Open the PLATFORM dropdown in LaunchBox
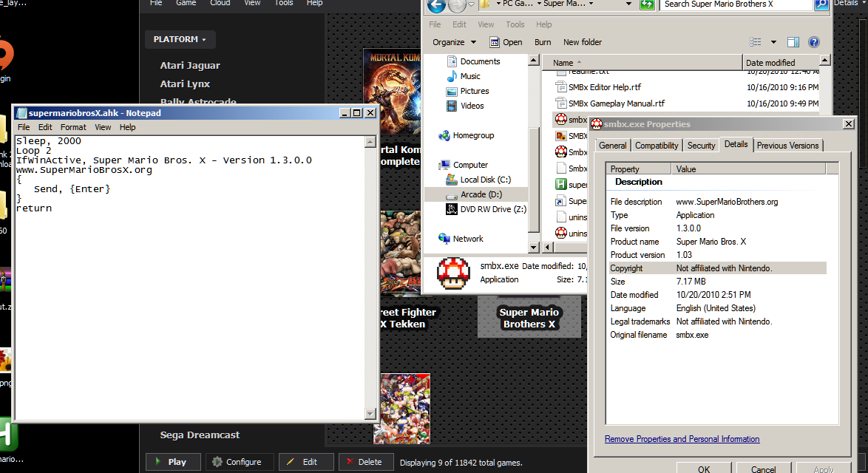Screen dimensions: 868x473 pos(180,39)
